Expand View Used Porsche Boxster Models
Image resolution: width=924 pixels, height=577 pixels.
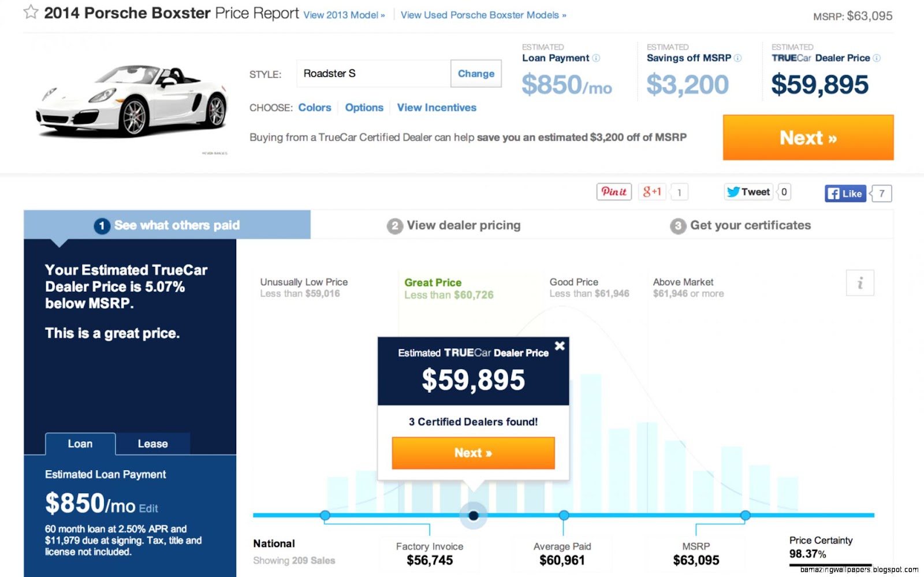click(x=482, y=15)
